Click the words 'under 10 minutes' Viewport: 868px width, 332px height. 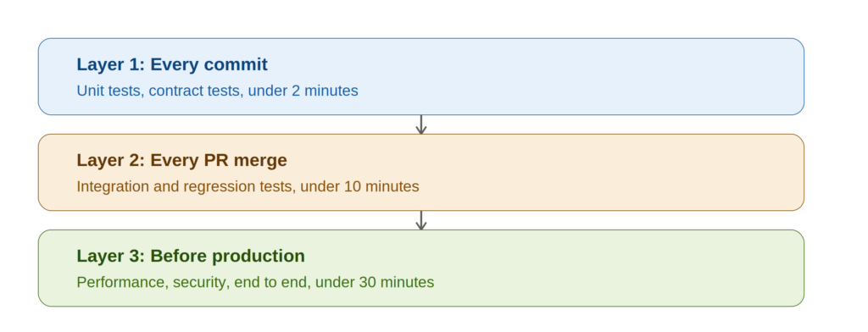pyautogui.click(x=359, y=186)
